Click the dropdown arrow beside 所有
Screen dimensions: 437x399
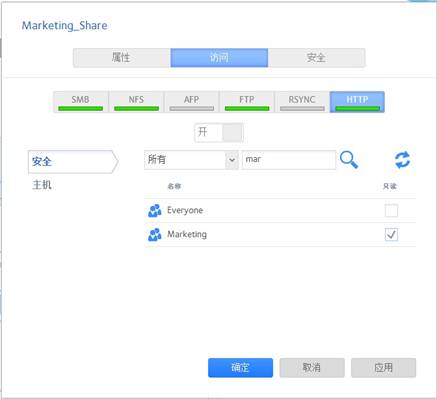click(232, 160)
